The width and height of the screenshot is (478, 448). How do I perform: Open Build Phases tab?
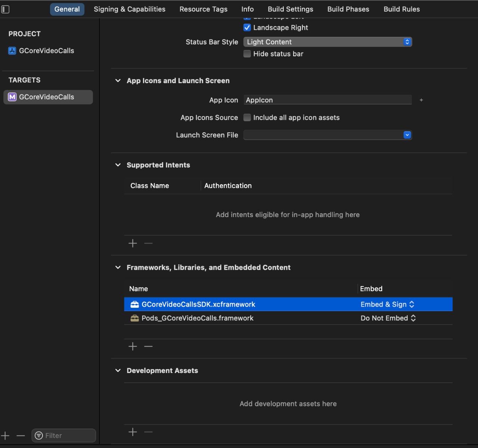[348, 9]
